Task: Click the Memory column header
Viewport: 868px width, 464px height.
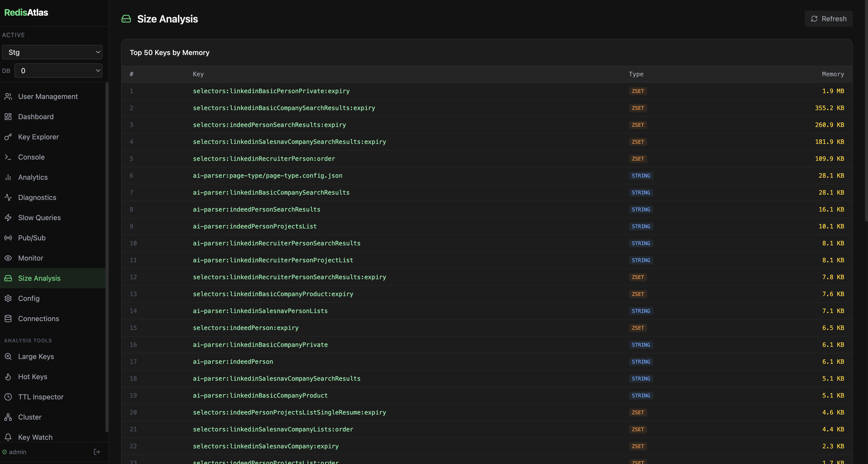Action: pyautogui.click(x=833, y=74)
